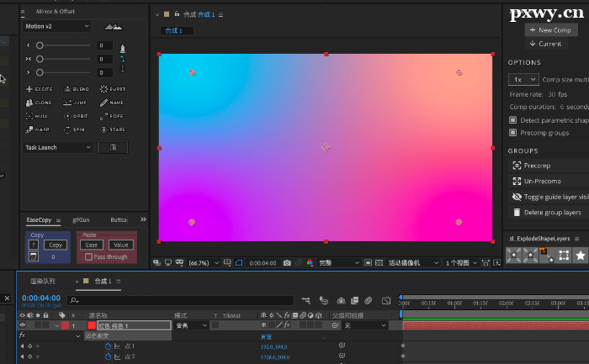Click the anchor icon in Motion v2
This screenshot has width=589, height=364.
coord(123,69)
